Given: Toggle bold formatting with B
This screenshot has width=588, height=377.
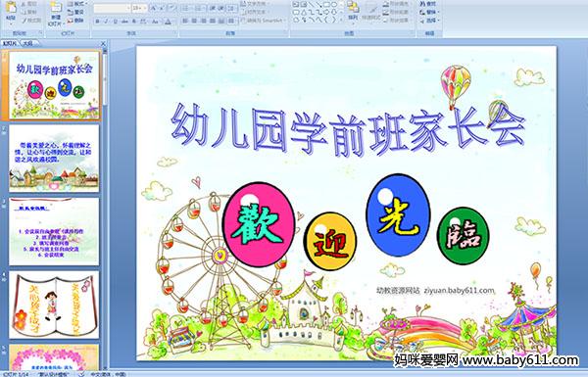Looking at the screenshot, I should tap(97, 22).
